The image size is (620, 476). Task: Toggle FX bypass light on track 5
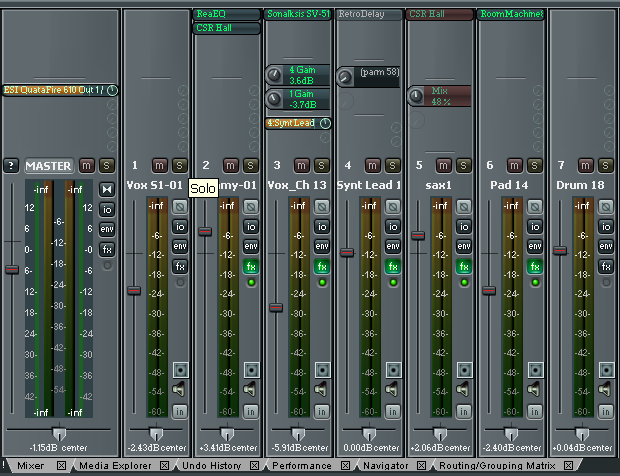(465, 283)
